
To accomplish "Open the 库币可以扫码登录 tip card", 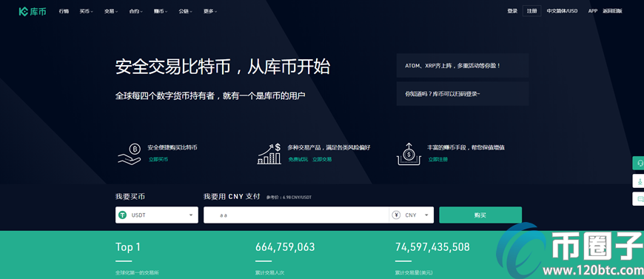I will pyautogui.click(x=463, y=94).
